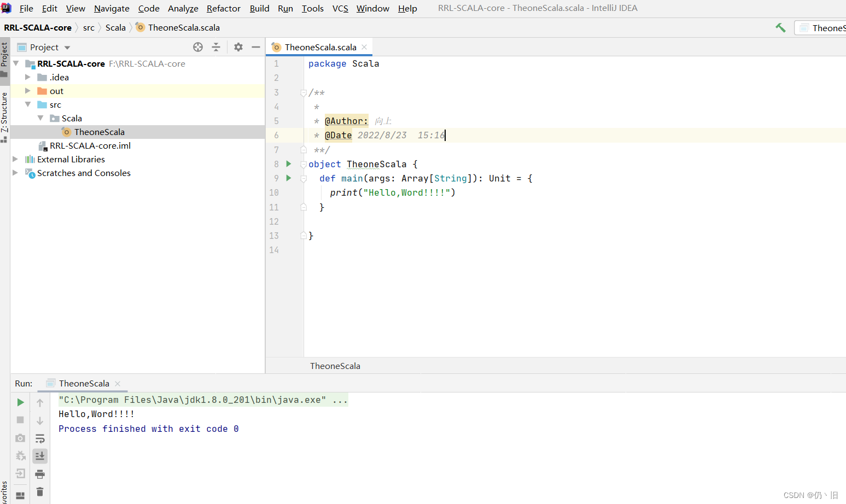This screenshot has height=504, width=846.
Task: Select the TheoneScala.scala editor tab
Action: click(x=319, y=47)
